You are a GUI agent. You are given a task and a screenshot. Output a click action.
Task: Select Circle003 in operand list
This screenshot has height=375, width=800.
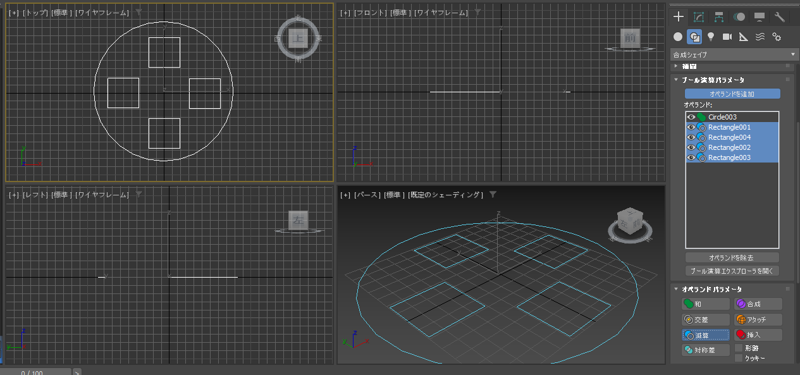pos(732,117)
